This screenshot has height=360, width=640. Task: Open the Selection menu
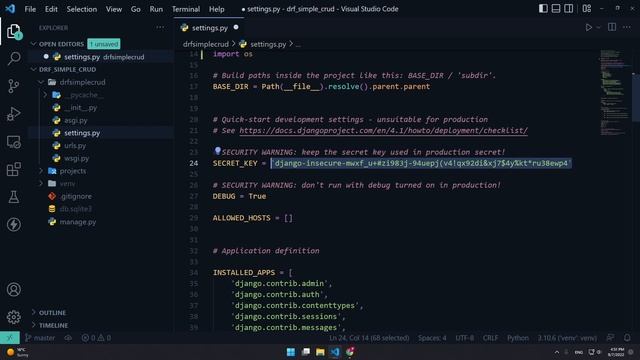coord(82,9)
